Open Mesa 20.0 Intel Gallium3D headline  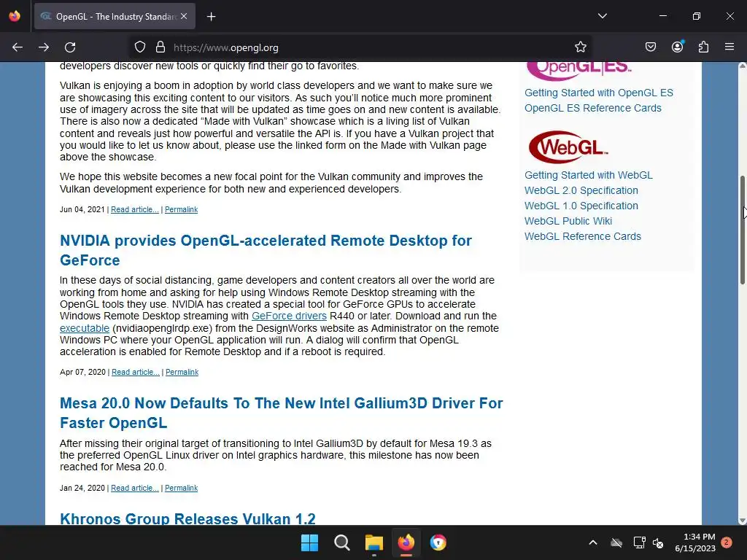tap(281, 413)
